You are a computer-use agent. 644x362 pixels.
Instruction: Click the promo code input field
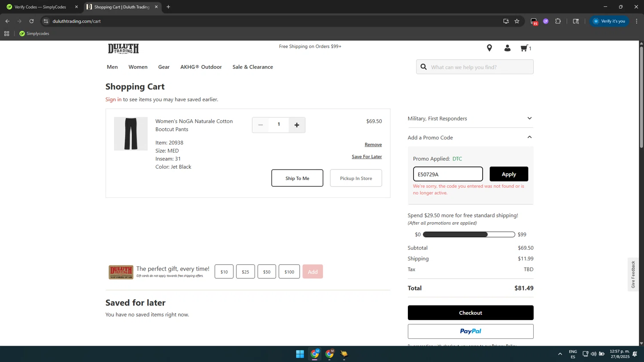448,174
